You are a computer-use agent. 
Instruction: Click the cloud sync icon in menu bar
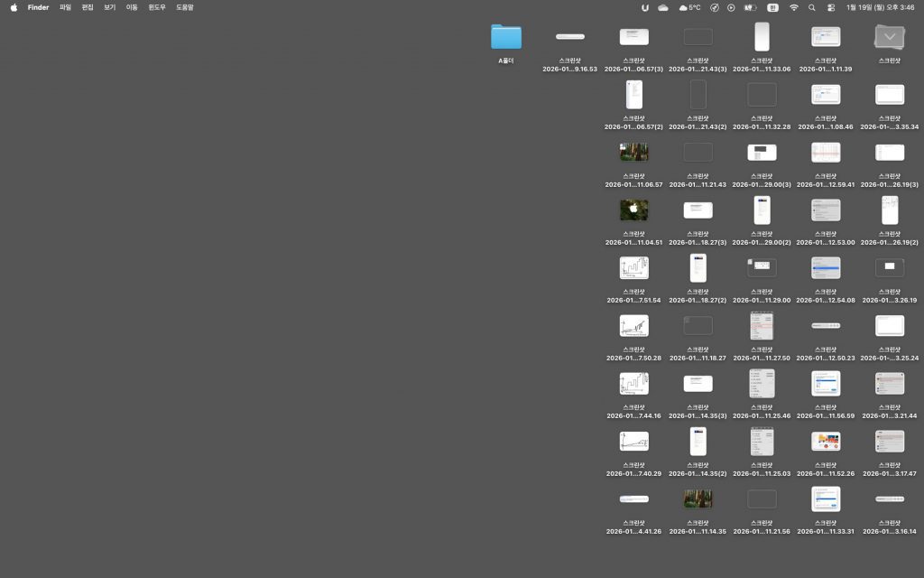[x=663, y=7]
